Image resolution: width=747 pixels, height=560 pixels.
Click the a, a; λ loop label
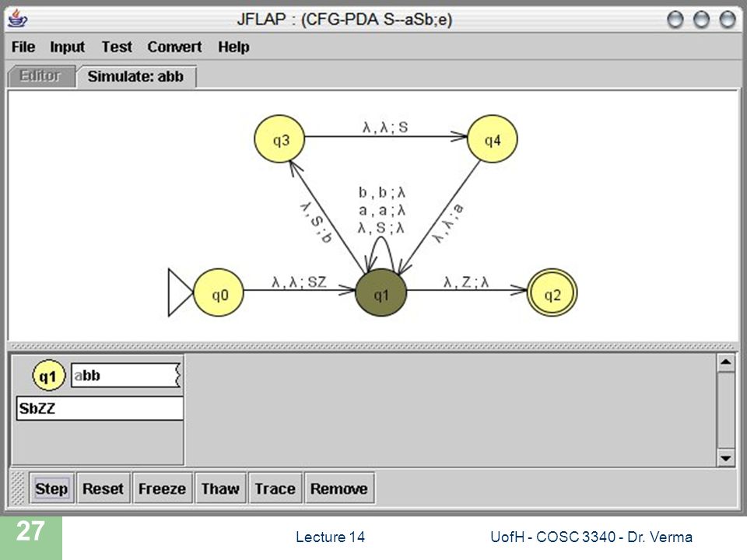(381, 210)
